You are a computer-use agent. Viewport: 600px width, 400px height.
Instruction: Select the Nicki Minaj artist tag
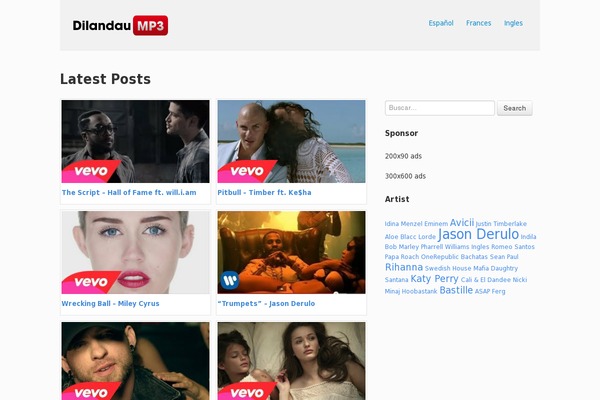[520, 280]
